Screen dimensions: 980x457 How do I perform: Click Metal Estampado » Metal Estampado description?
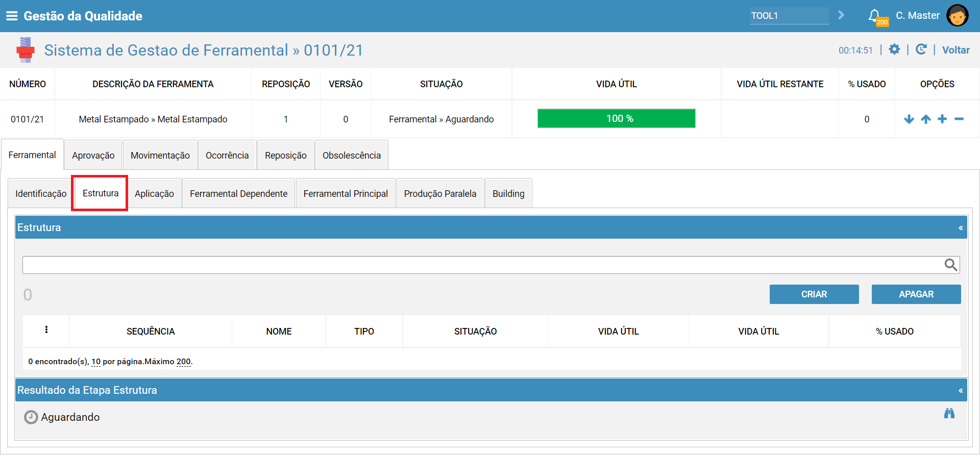click(x=153, y=119)
